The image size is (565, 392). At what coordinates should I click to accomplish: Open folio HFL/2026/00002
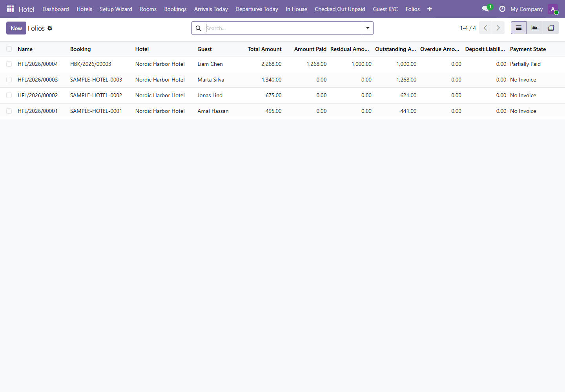point(38,95)
